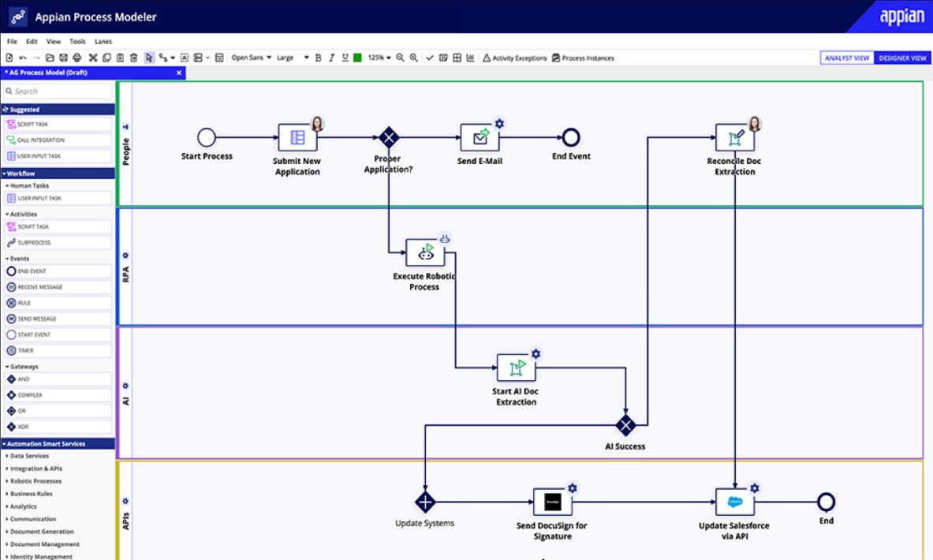Toggle Italic text formatting
933x560 pixels.
[331, 58]
